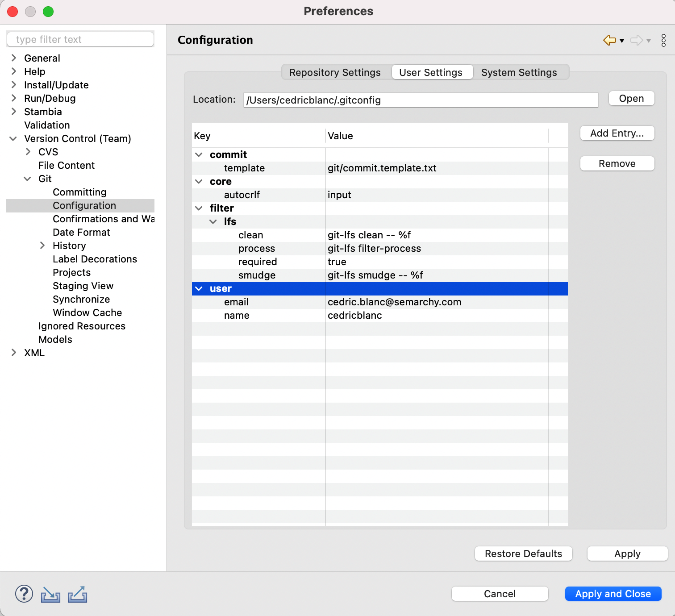The width and height of the screenshot is (675, 616).
Task: Collapse the user section in the table
Action: tap(199, 289)
